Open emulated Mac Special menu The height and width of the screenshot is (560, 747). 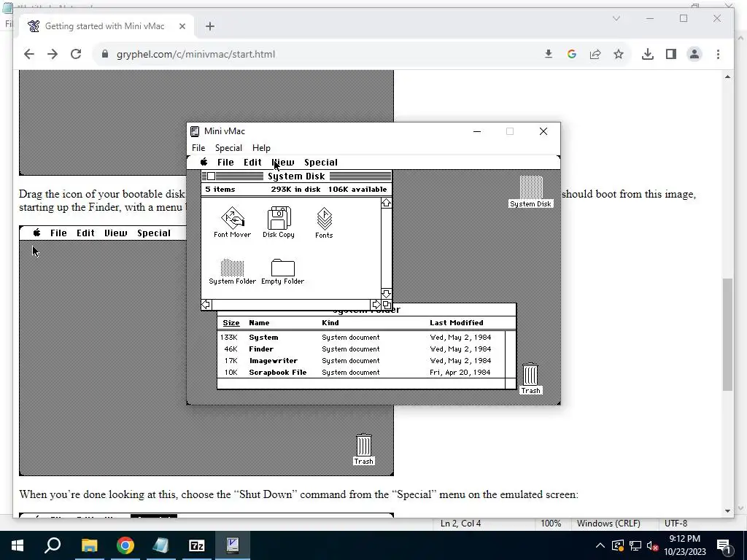(321, 163)
